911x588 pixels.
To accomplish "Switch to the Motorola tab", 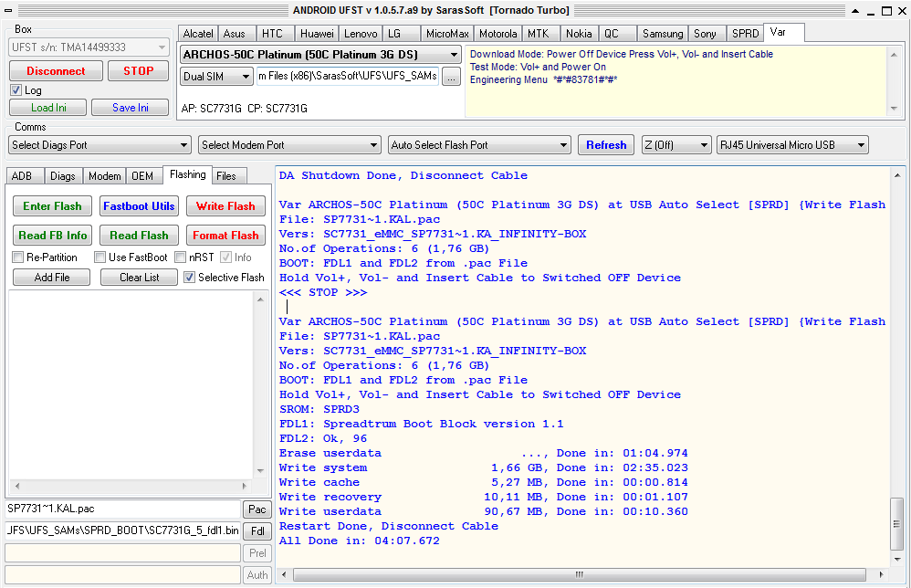I will coord(497,34).
